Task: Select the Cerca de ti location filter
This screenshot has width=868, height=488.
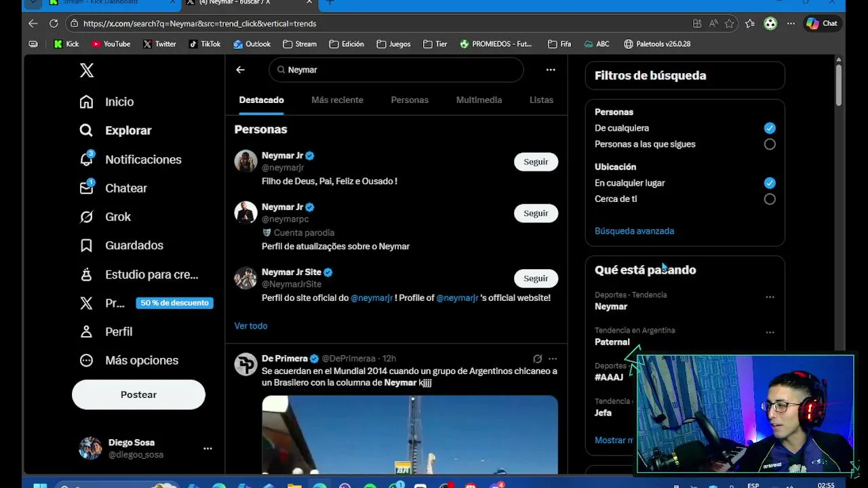Action: coord(770,199)
